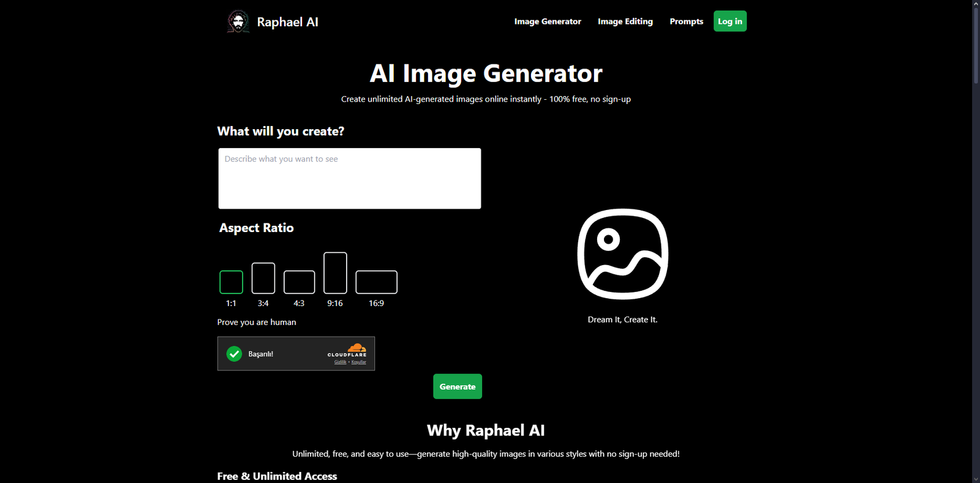Click the scrollbar down arrow
This screenshot has width=980, height=483.
point(976,479)
